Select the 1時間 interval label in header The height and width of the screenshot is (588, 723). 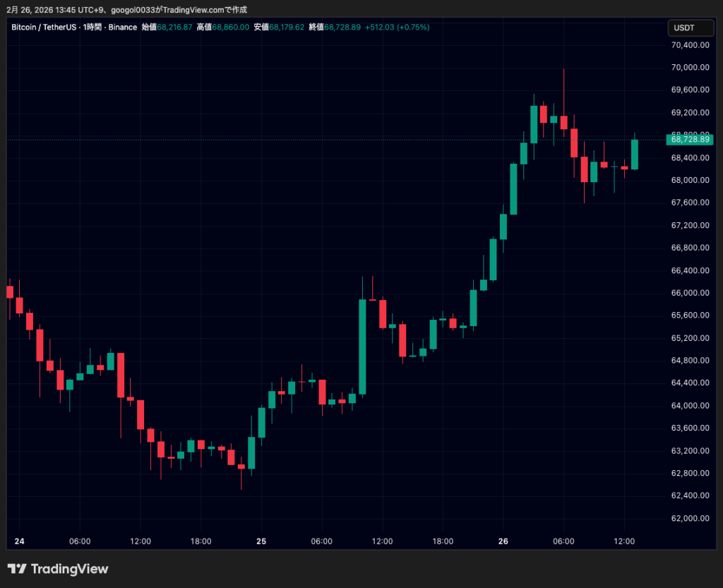point(92,28)
